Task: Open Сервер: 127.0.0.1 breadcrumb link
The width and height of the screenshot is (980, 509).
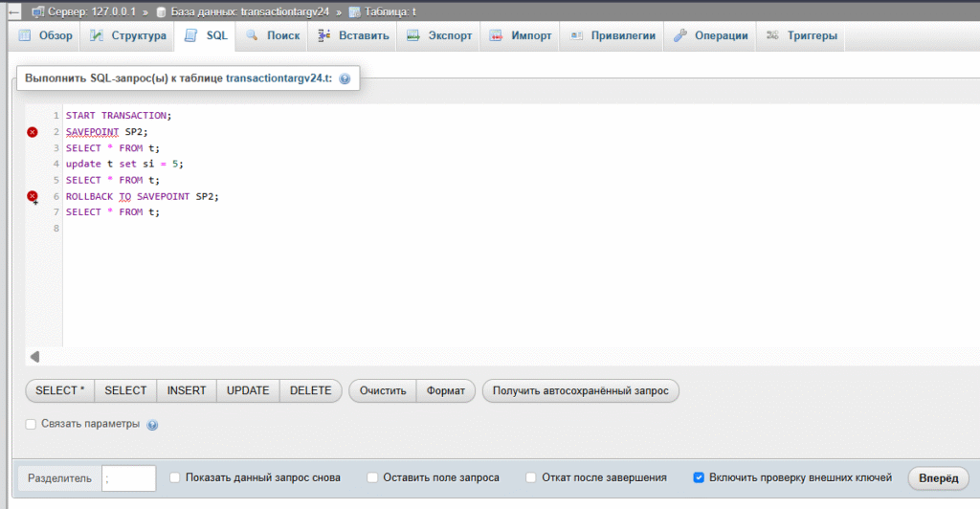Action: point(92,11)
